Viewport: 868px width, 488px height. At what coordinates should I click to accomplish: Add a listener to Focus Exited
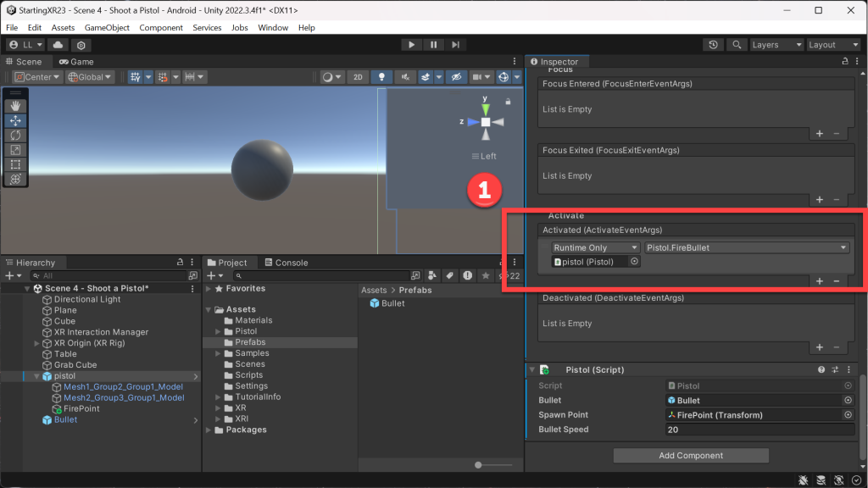820,199
